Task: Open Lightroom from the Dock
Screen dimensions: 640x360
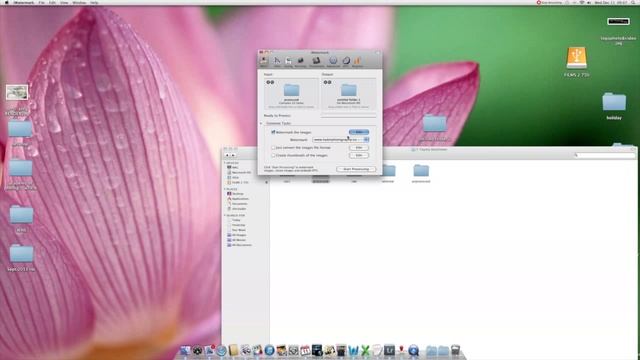Action: click(389, 351)
